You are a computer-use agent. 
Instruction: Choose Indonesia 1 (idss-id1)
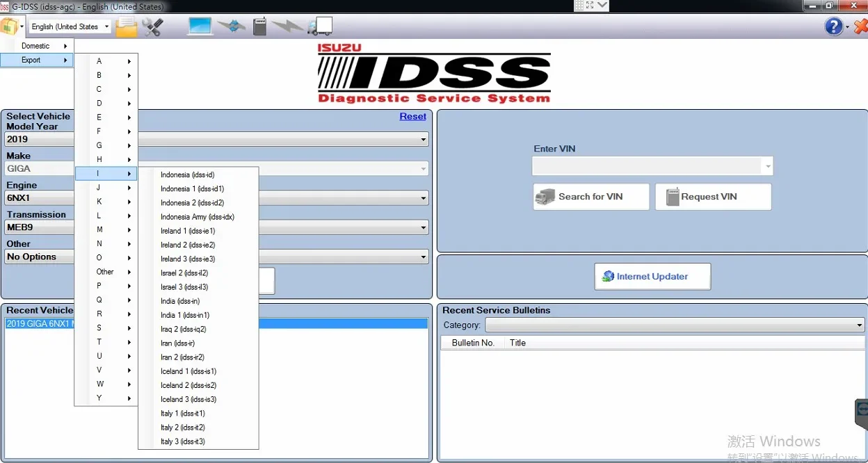coord(199,188)
